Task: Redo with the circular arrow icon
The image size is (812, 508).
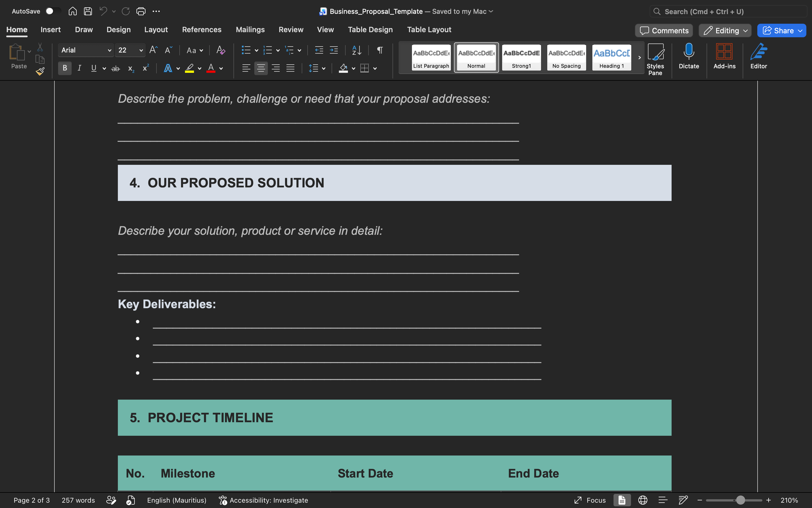Action: point(126,11)
